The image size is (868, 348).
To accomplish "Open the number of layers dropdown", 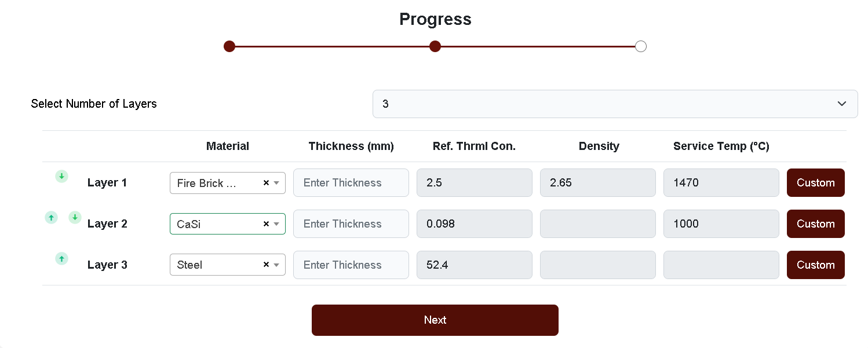I will 615,104.
